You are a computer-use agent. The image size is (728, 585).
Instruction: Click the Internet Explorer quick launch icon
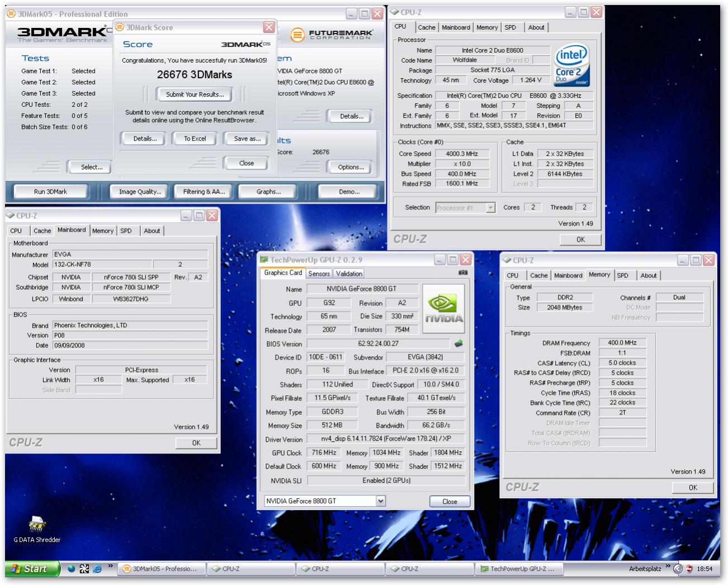click(97, 569)
